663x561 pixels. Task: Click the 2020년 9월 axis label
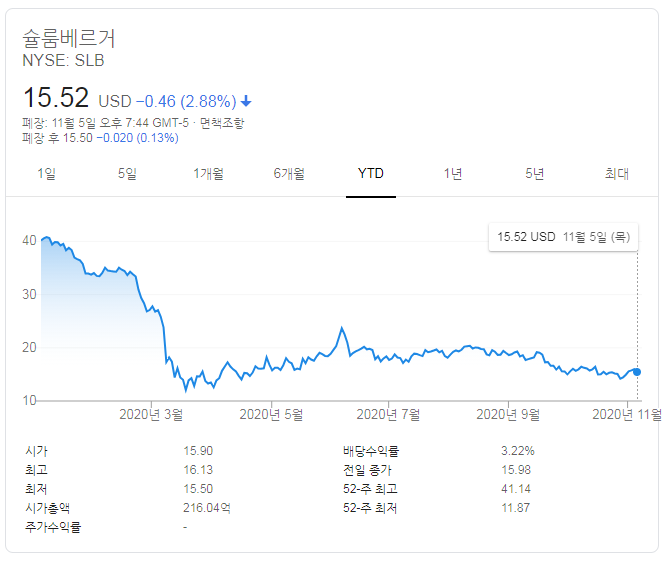(x=508, y=414)
